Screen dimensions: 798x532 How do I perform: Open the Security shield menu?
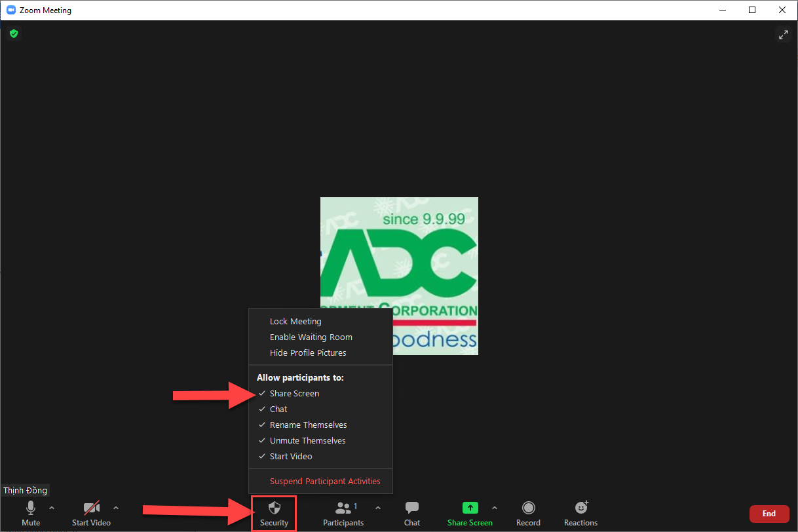pos(274,513)
